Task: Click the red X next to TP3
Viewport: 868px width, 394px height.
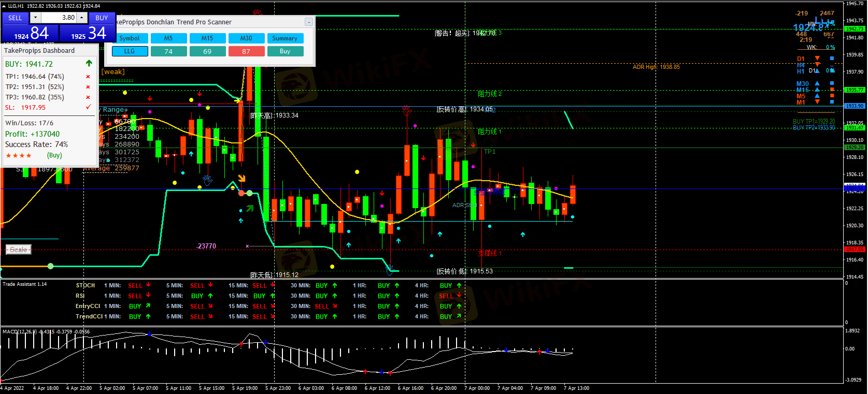Action: [x=88, y=97]
